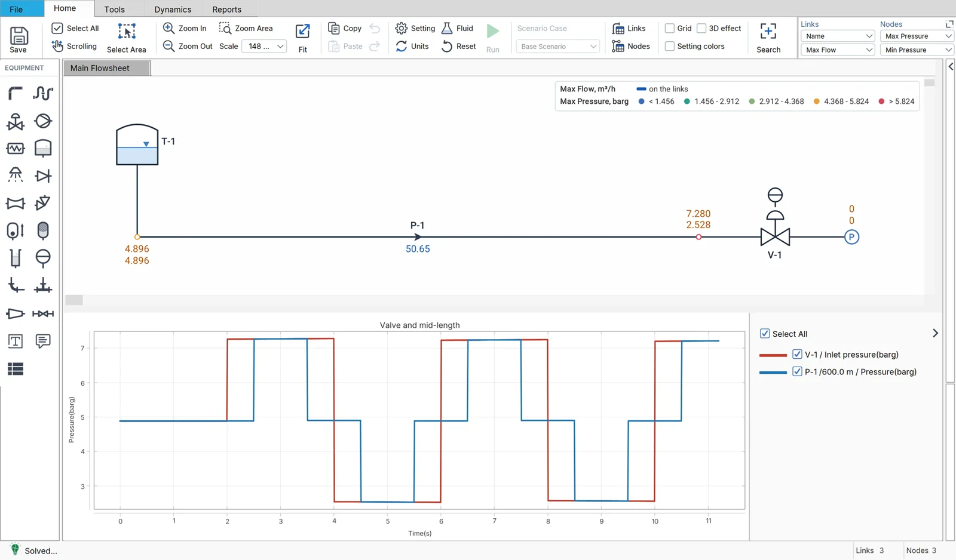The height and width of the screenshot is (560, 956).
Task: Select the Main Flowsheet tab
Action: click(x=106, y=68)
